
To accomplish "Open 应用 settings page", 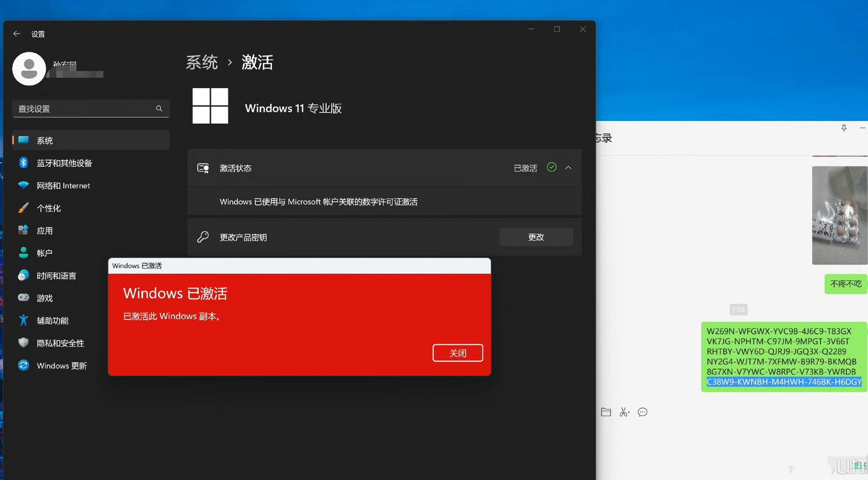I will tap(91, 230).
